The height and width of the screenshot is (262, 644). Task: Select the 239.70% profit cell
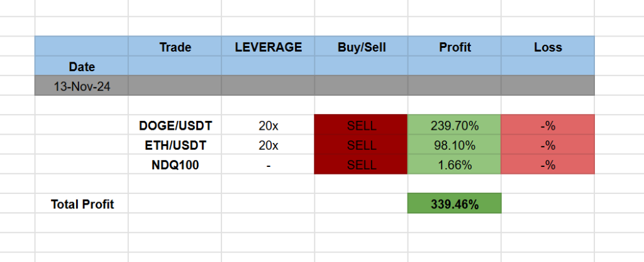(454, 125)
